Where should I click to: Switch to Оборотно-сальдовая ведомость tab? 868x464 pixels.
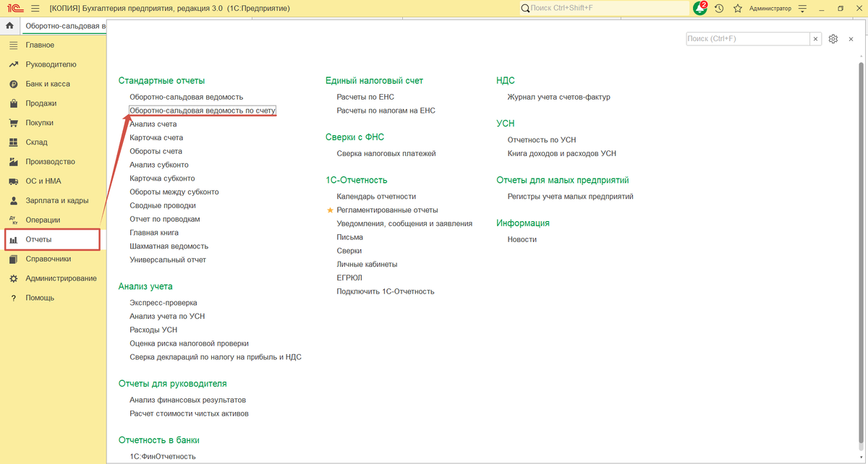click(64, 25)
